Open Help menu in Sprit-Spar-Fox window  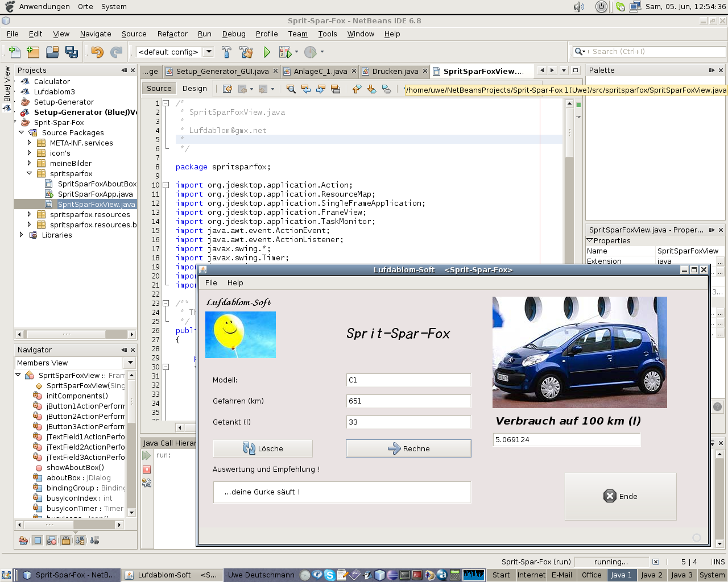[235, 282]
